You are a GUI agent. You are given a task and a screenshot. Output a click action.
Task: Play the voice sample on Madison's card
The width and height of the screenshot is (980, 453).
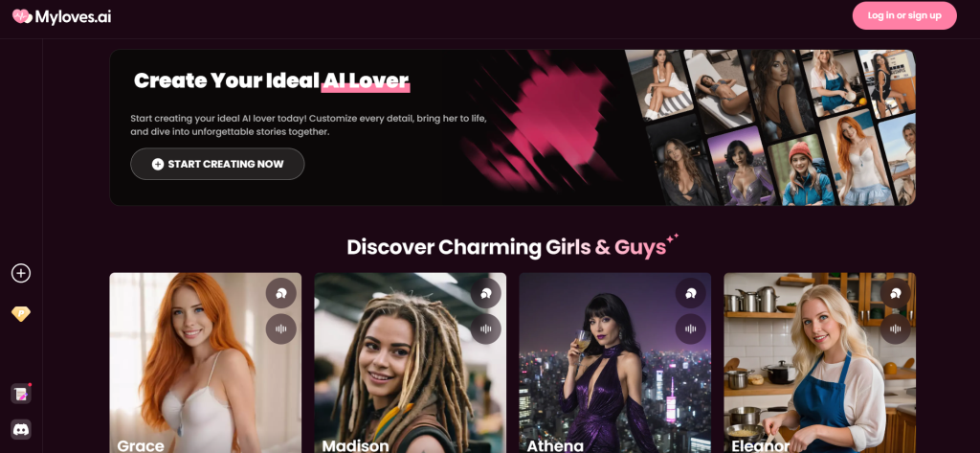click(486, 329)
